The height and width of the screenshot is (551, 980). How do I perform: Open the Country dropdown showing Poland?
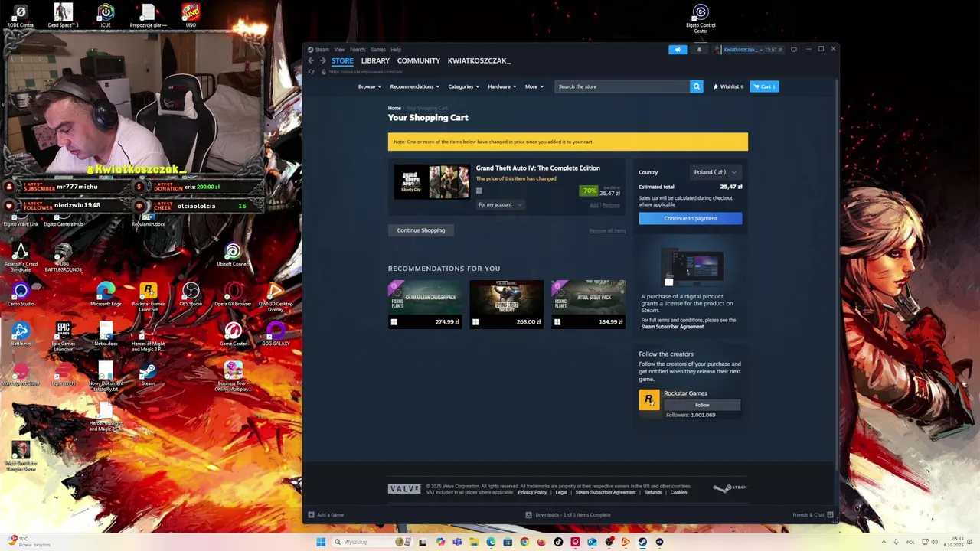coord(715,172)
